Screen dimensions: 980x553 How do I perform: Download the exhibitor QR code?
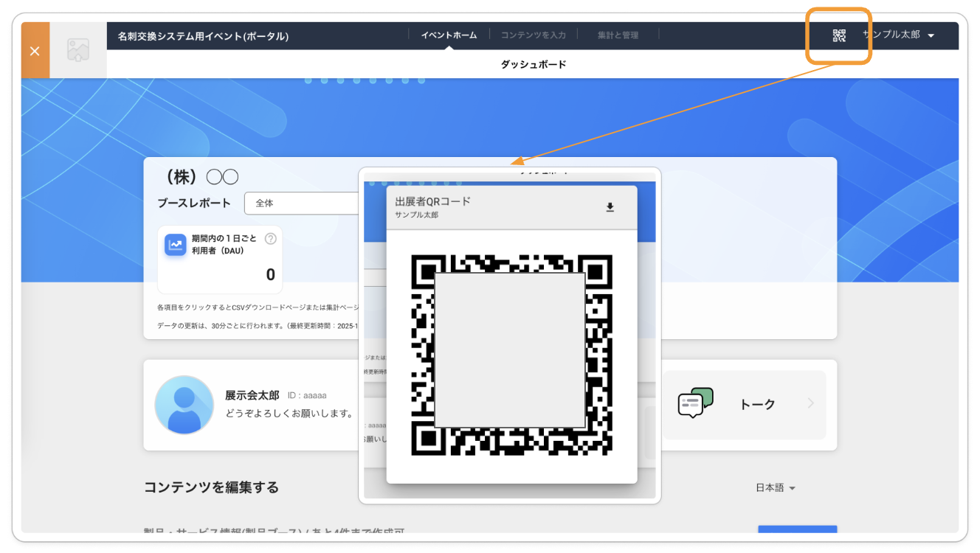click(610, 207)
